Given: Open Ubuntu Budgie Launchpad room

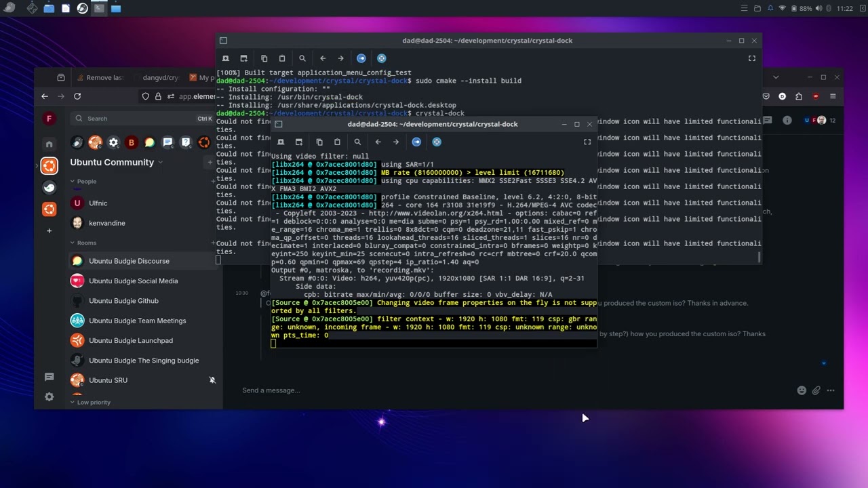Looking at the screenshot, I should 142,340.
